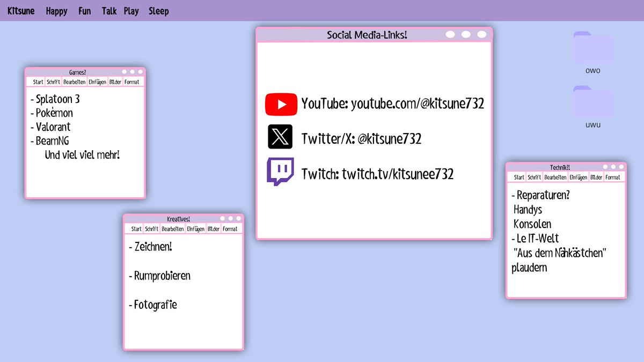This screenshot has height=362, width=644.
Task: Open the Sleep menu
Action: point(158,11)
